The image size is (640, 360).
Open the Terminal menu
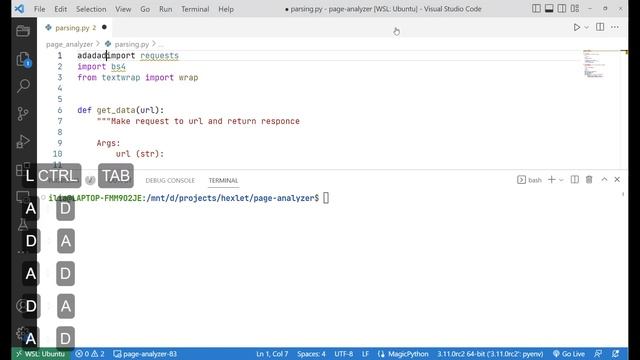[195, 9]
